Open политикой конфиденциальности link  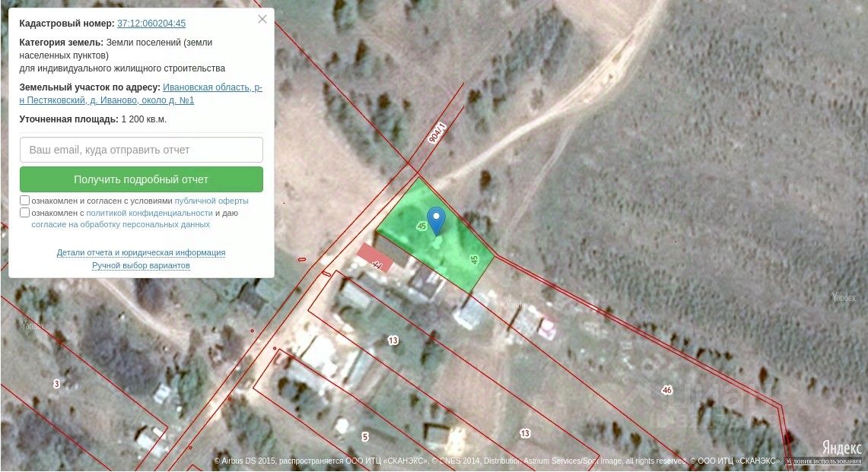149,213
